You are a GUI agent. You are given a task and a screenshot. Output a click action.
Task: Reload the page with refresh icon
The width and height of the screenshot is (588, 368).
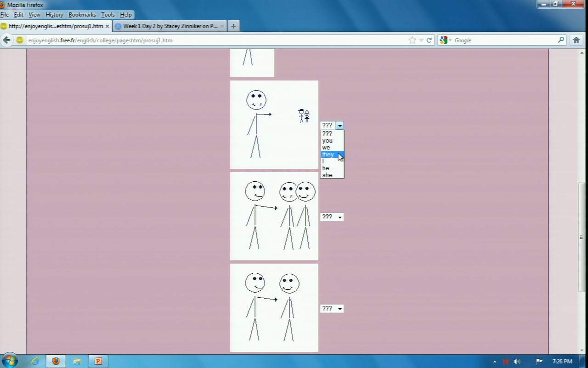pyautogui.click(x=429, y=40)
